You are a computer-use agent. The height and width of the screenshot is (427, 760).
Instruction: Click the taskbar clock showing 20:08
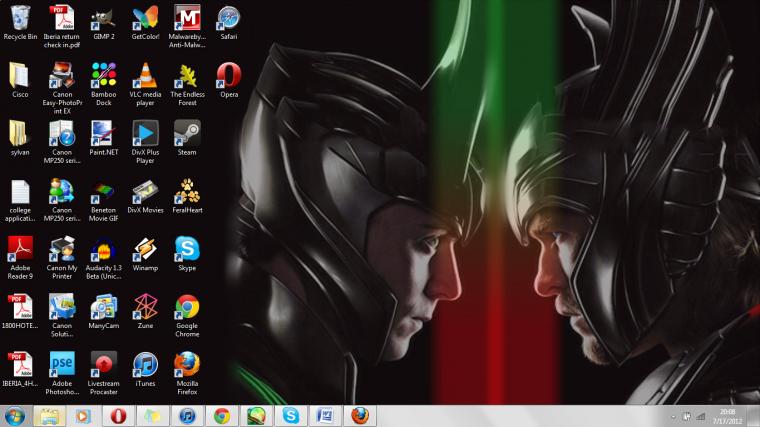coord(727,416)
